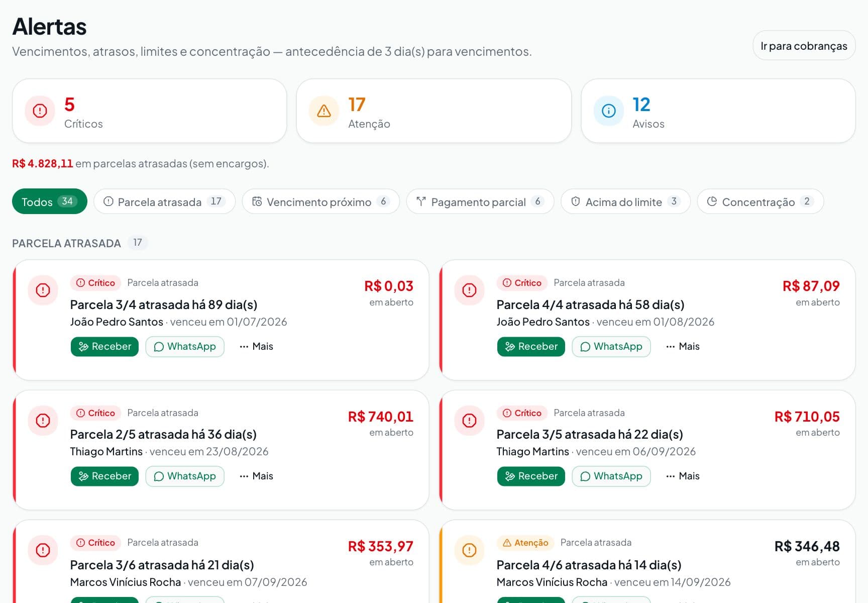Click the PARCELA ATRASADA section heading
This screenshot has width=868, height=603.
(x=66, y=243)
